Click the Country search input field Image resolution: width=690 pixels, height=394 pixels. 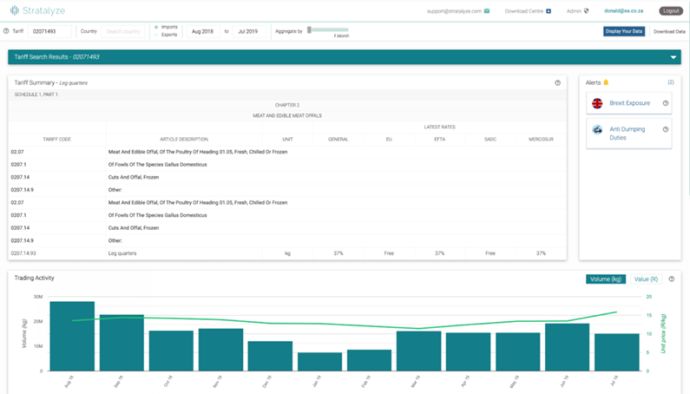pyautogui.click(x=123, y=32)
